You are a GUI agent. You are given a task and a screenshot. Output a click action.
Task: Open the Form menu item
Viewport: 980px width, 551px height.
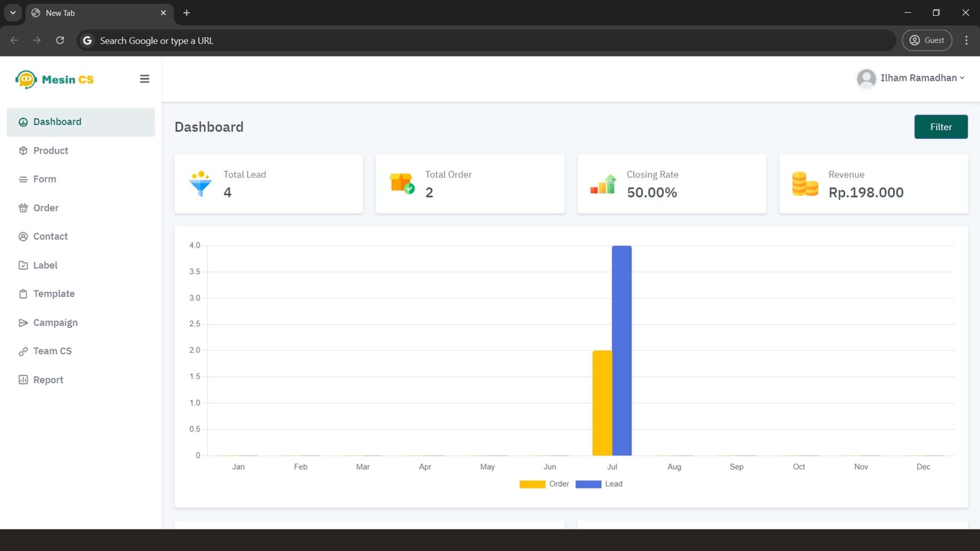44,179
